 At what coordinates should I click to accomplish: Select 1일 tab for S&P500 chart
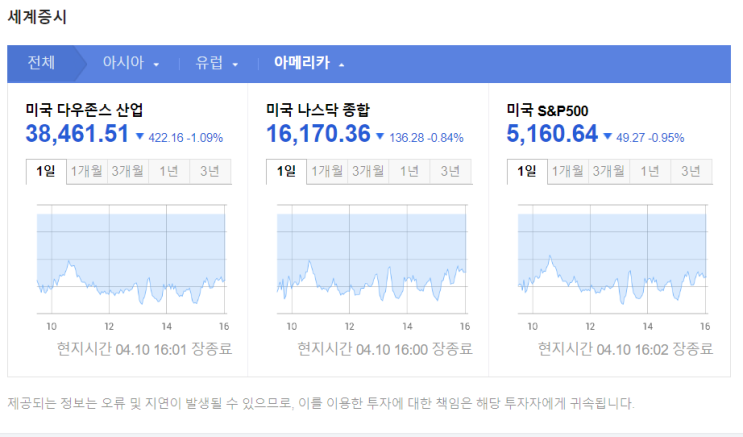[527, 171]
